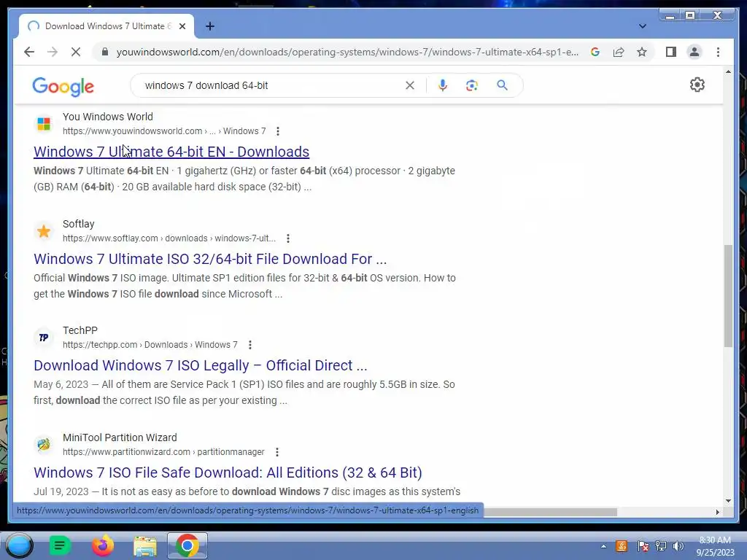Stop the page from loading

(x=76, y=52)
